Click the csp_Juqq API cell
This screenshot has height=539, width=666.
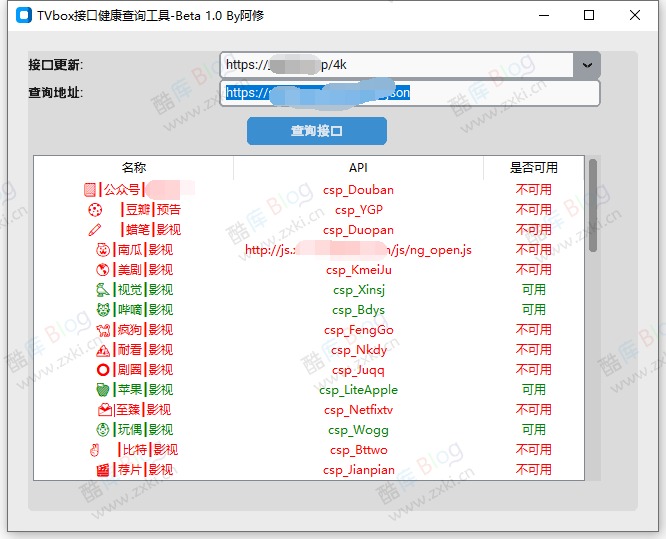(x=358, y=370)
